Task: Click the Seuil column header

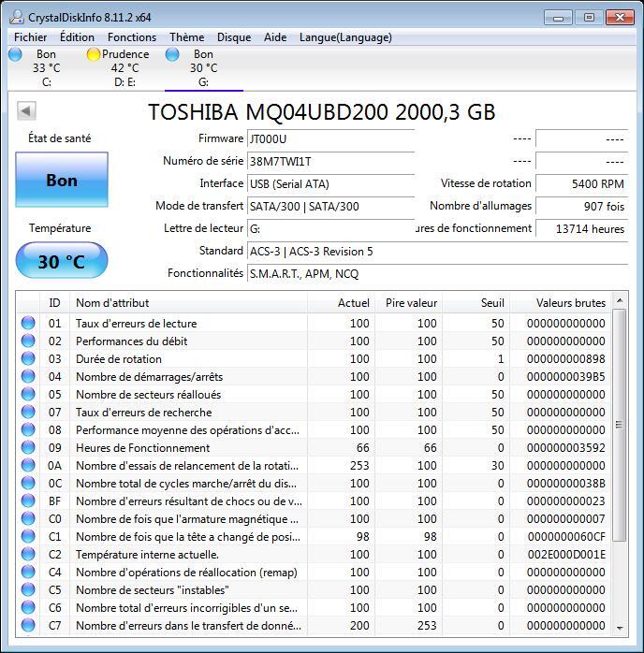Action: pyautogui.click(x=476, y=303)
